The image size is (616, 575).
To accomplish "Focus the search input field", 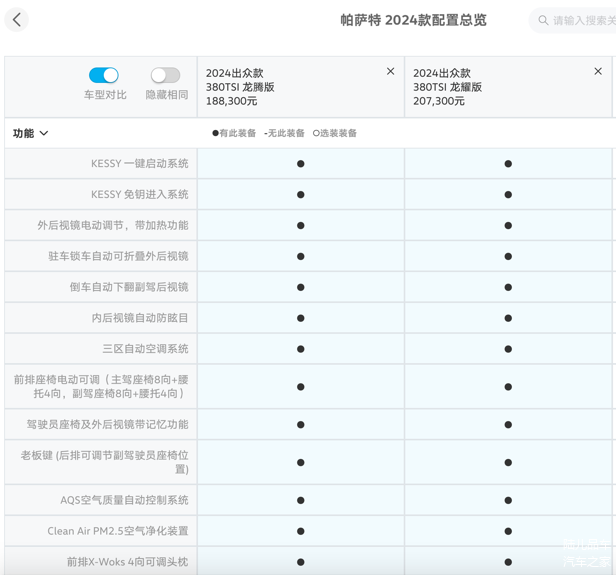I will (x=584, y=20).
